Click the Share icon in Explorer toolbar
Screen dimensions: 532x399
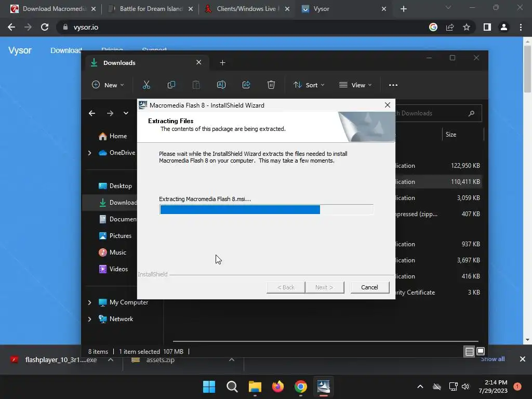point(246,85)
